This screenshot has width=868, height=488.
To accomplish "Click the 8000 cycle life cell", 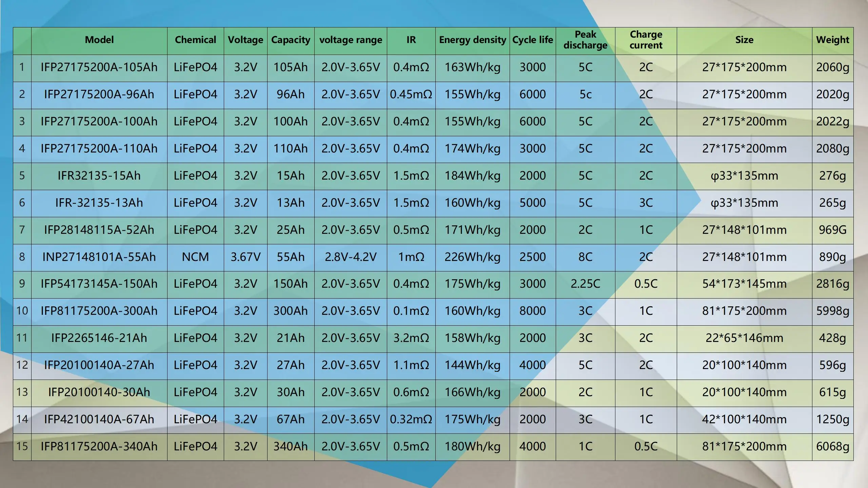I will (x=532, y=311).
